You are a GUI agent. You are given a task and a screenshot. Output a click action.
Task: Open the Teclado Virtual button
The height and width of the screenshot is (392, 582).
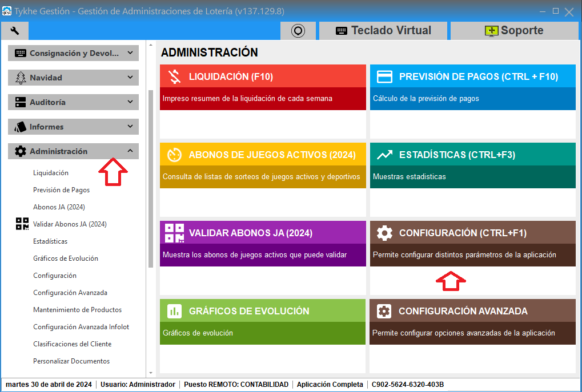click(x=383, y=30)
